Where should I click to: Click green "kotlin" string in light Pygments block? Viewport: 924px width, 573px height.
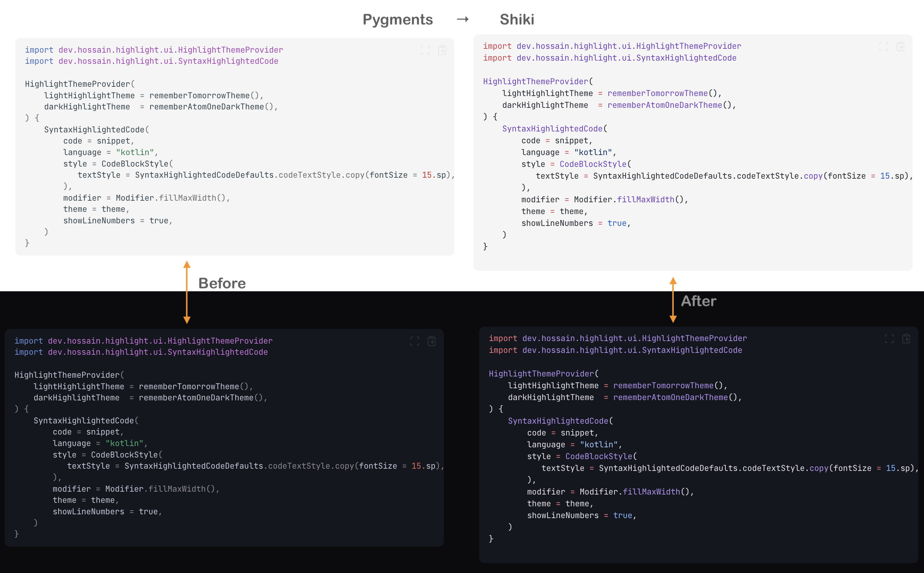click(x=135, y=153)
